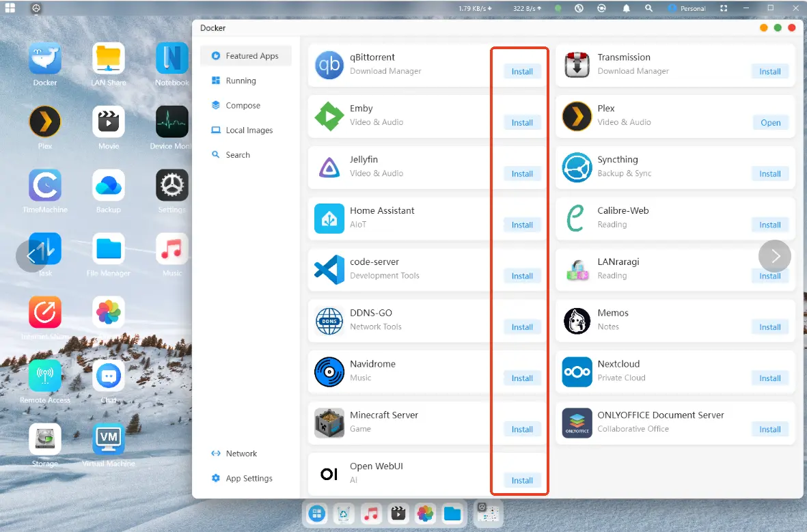Open the Personal user menu
Image resolution: width=807 pixels, height=532 pixels.
pos(687,8)
